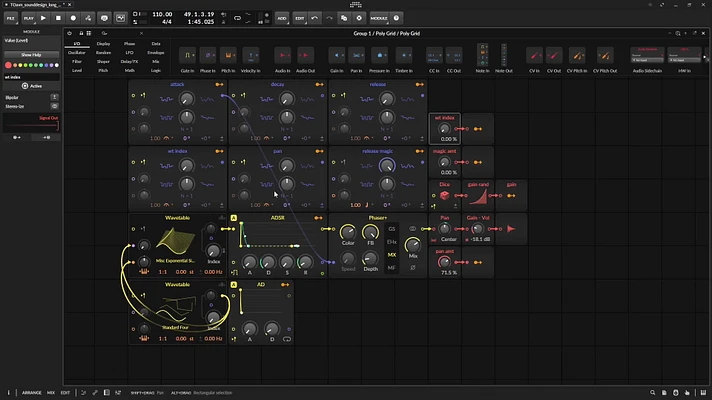Arm recording with the Record circle
The image size is (712, 400).
tap(73, 18)
